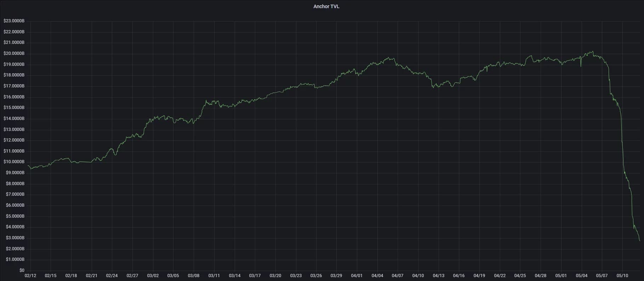Click the 03/05 date label
The image size is (644, 281).
coord(173,276)
